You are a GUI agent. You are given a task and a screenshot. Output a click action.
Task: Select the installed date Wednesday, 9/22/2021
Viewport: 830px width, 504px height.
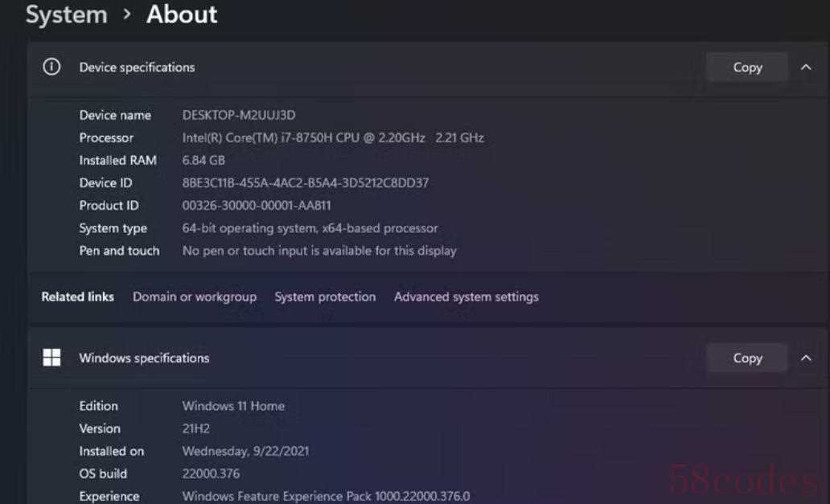245,452
